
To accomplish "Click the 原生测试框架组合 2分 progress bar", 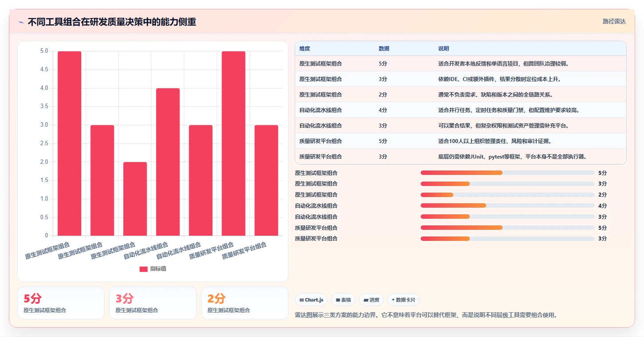I will tap(507, 195).
